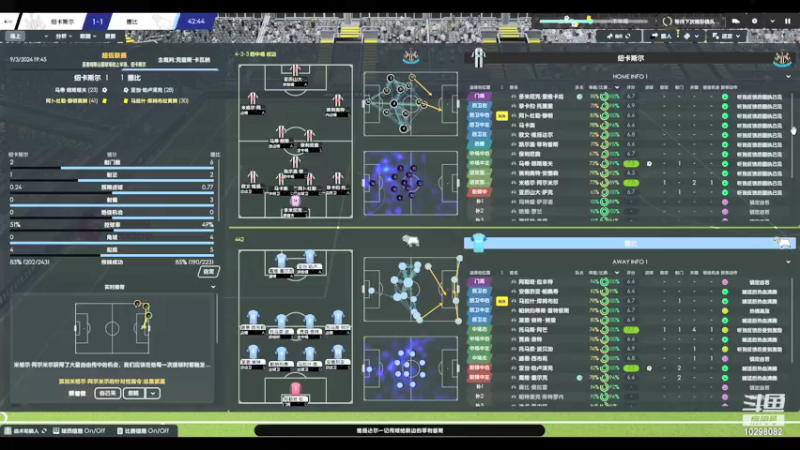The width and height of the screenshot is (800, 450).
Task: Click the shout megaphone button in the toolbar
Action: point(618,36)
